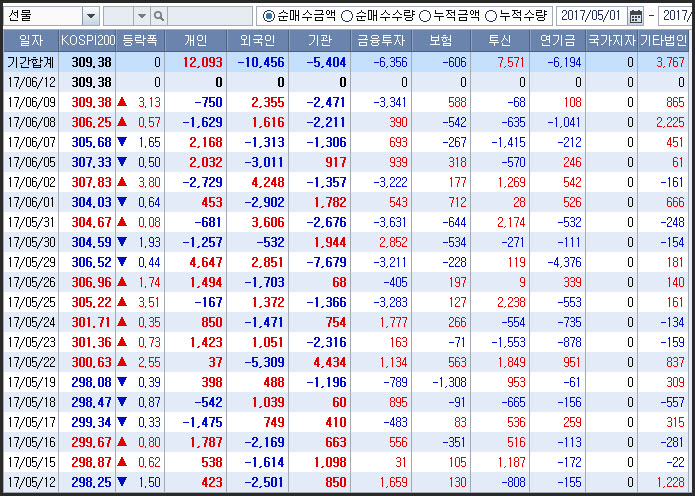The image size is (695, 496).
Task: Click the empty name field after search icon
Action: [x=210, y=16]
